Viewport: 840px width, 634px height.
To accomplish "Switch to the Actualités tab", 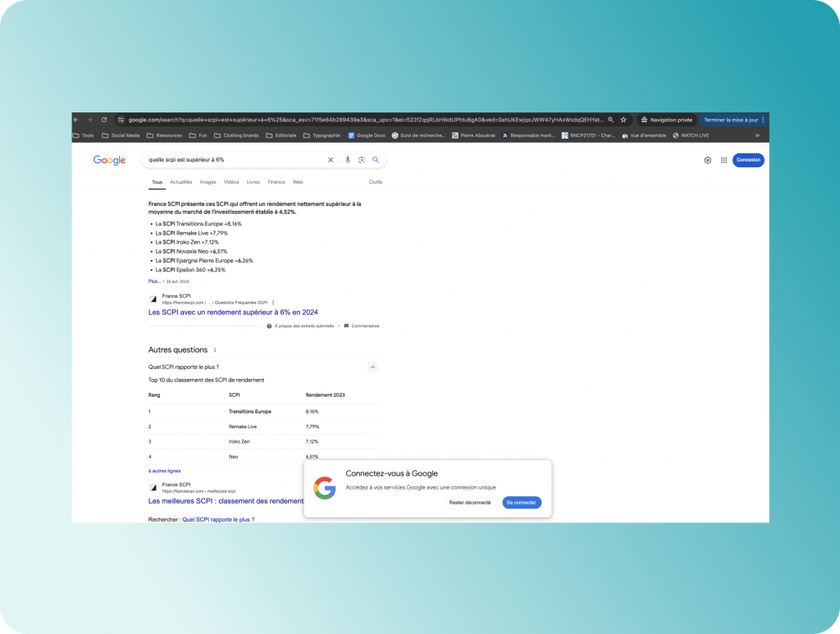I will (x=181, y=182).
